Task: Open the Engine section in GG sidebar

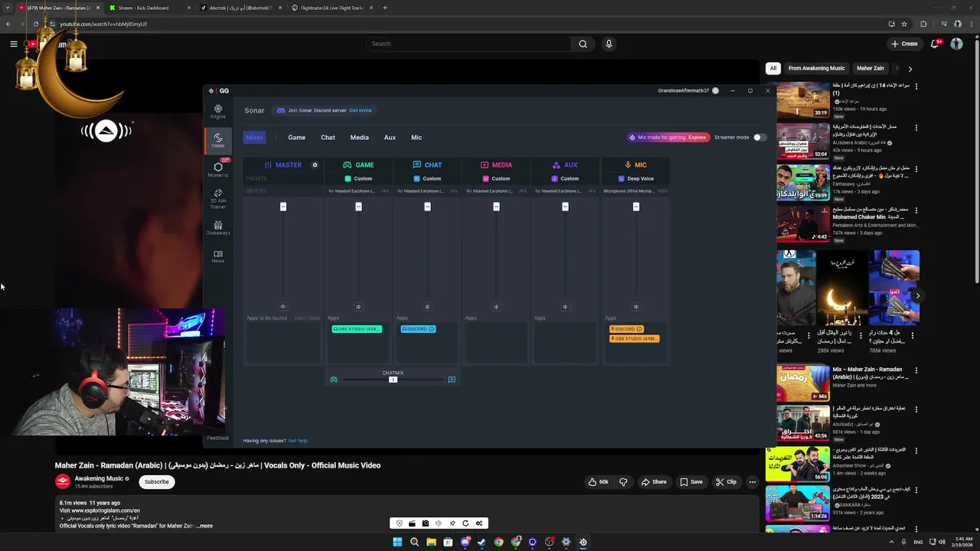Action: [x=218, y=112]
